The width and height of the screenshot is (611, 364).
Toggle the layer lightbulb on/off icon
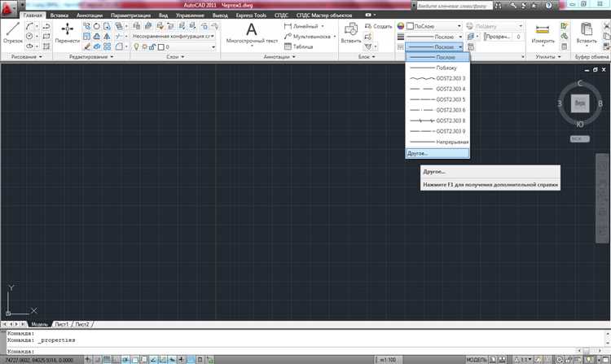(136, 46)
